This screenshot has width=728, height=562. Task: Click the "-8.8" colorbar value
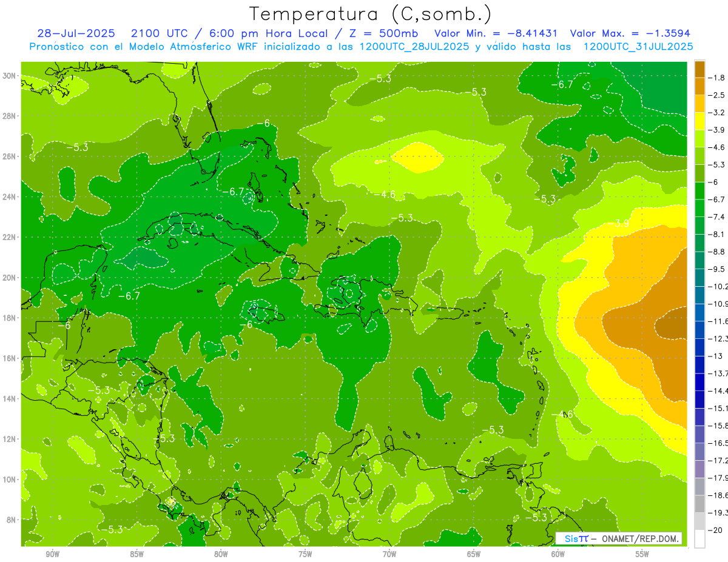pyautogui.click(x=716, y=252)
